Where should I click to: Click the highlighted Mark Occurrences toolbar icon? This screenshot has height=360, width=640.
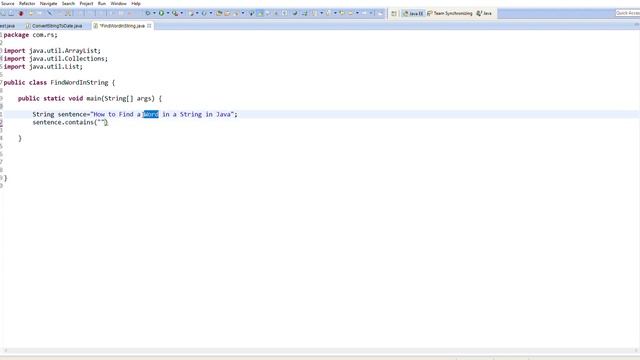tap(260, 13)
